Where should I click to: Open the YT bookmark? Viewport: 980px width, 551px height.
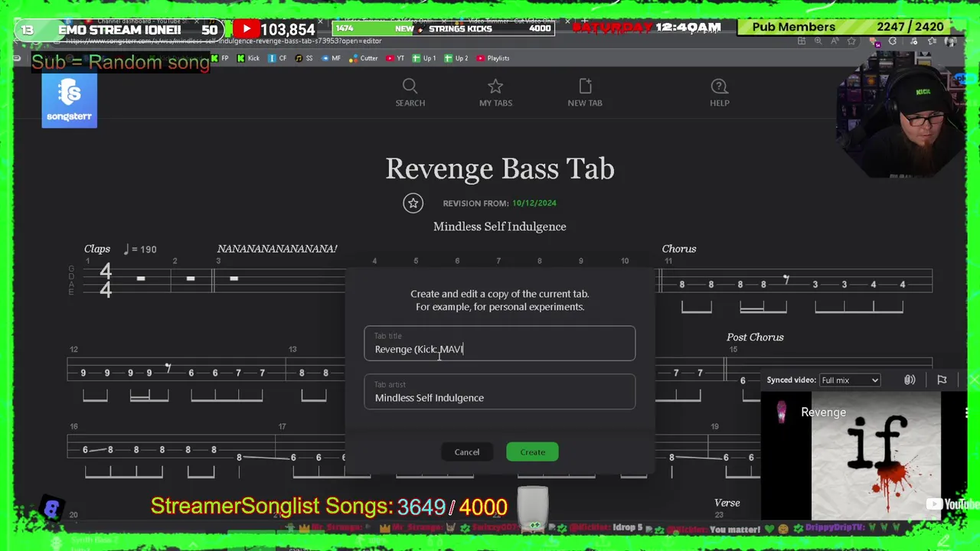click(x=395, y=58)
